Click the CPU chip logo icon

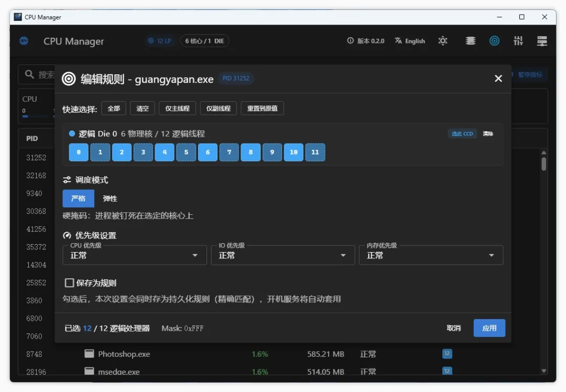24,41
